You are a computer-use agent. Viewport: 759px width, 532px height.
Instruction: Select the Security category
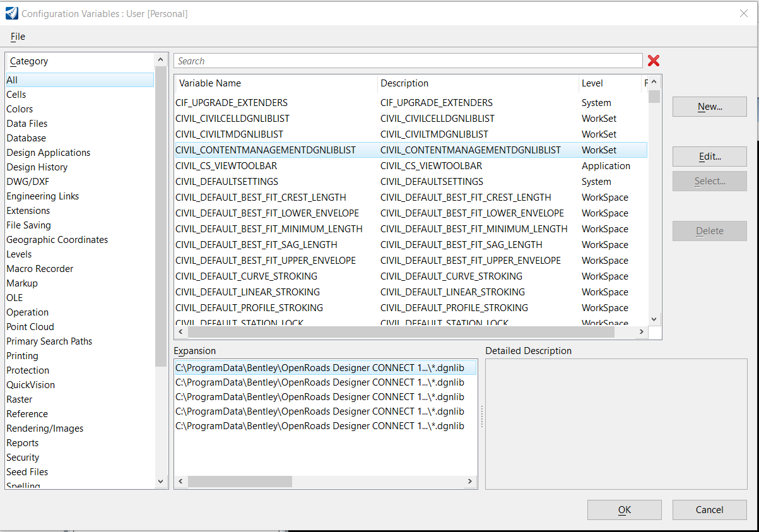click(79, 458)
